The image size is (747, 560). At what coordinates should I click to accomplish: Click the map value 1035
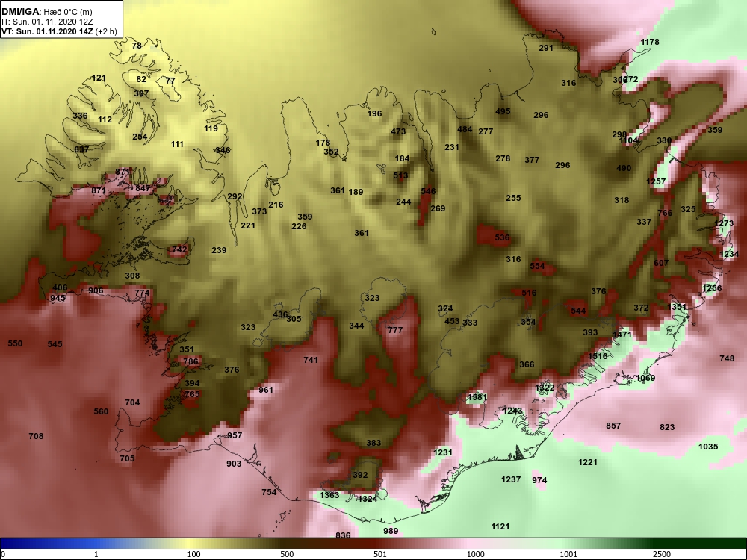708,447
